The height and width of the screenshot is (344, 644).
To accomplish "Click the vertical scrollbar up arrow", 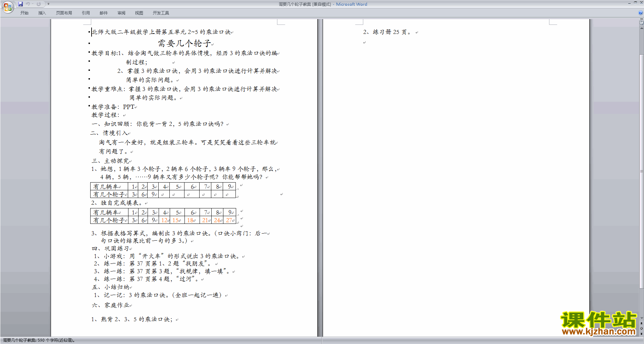I will click(641, 28).
